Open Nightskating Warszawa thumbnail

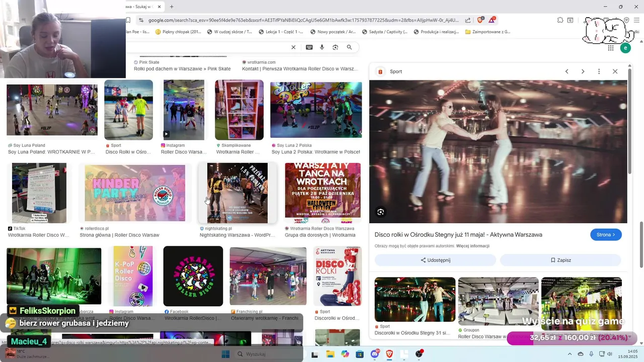coord(237,193)
